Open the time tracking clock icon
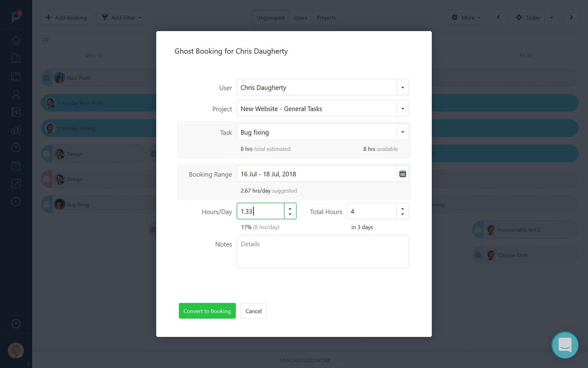 point(16,148)
